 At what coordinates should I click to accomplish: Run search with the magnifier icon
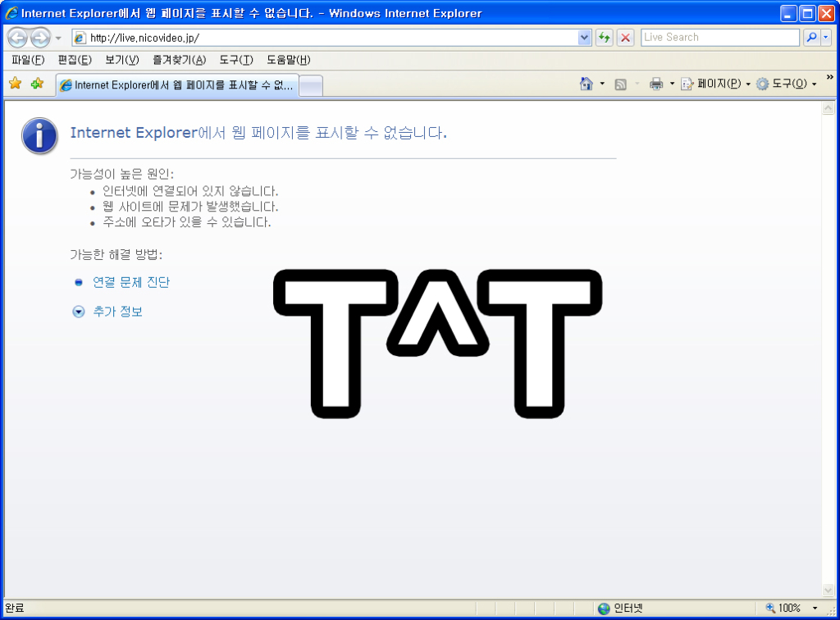coord(811,38)
